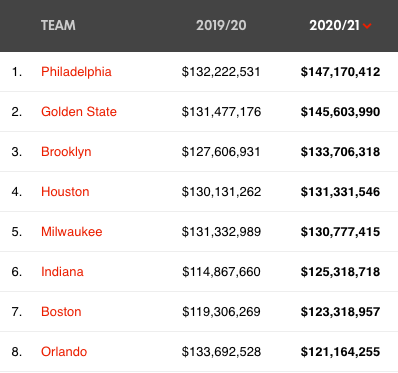Click the red sort arrow beside 2020/21
Screen dimensions: 398x373
pyautogui.click(x=367, y=26)
